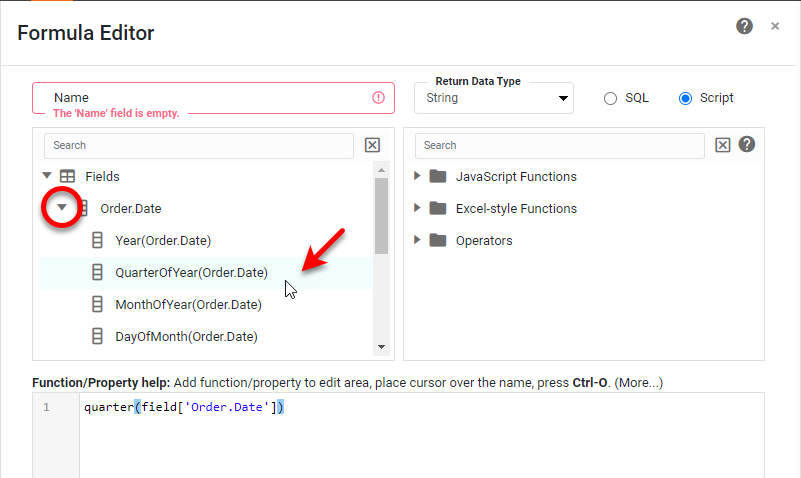Close the Formula Editor dialog

(775, 26)
